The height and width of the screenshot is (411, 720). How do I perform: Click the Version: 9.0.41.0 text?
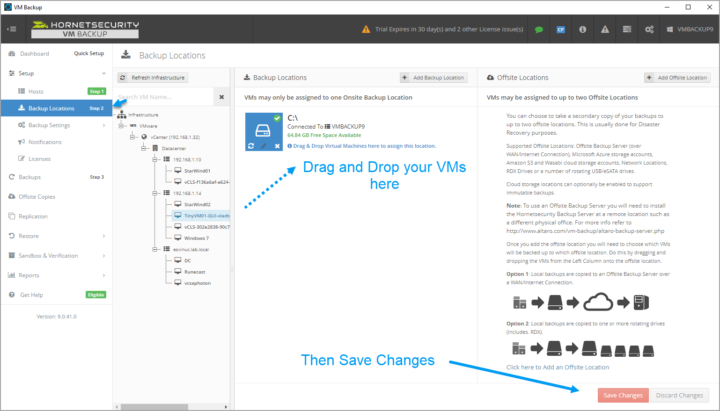56,316
